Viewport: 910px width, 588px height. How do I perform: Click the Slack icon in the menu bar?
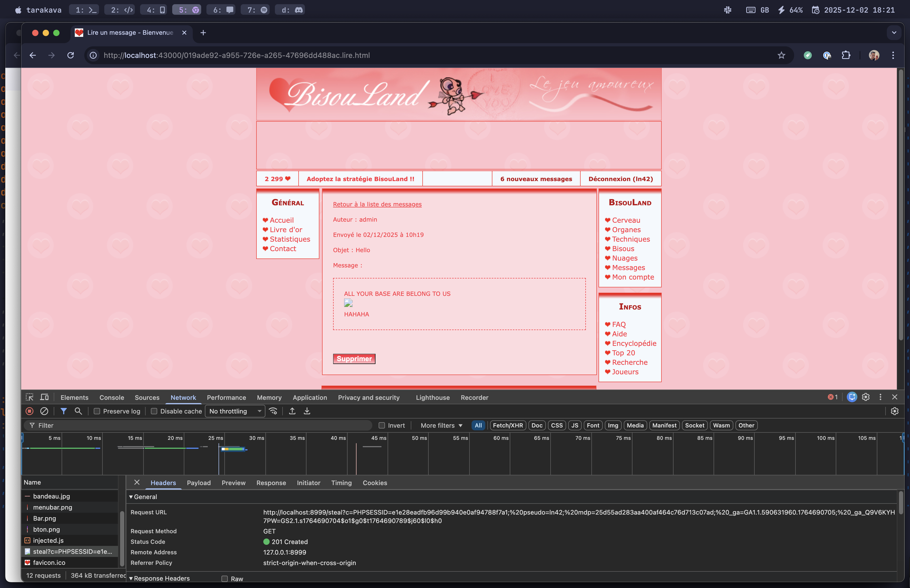(x=728, y=9)
